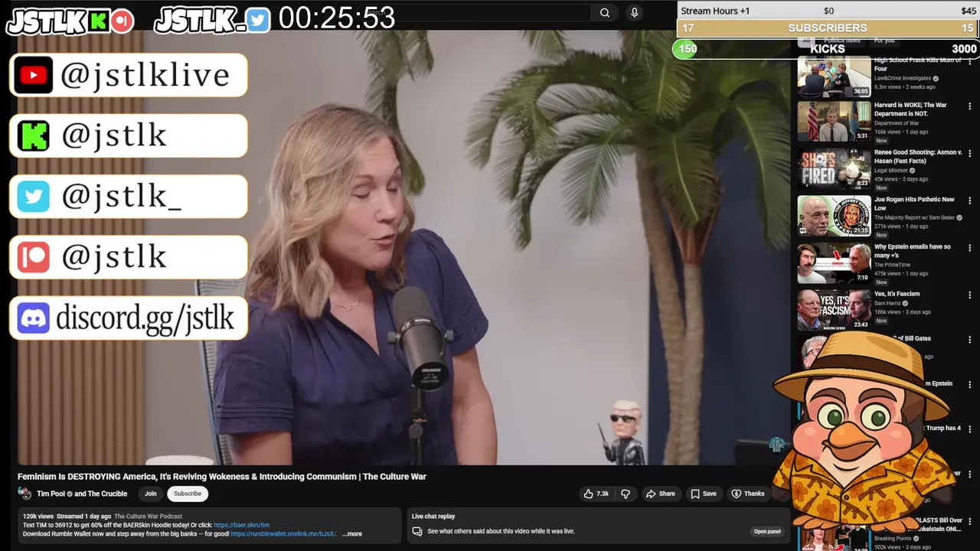Click title 'Harvard is WOKE; The War Department is NOT.'
Viewport: 980px width, 551px height.
(x=911, y=109)
